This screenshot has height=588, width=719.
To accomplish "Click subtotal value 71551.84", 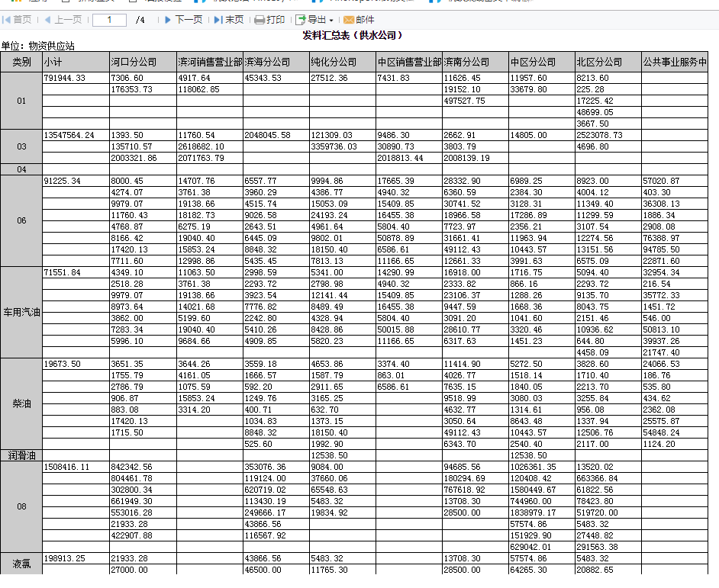I will (63, 272).
